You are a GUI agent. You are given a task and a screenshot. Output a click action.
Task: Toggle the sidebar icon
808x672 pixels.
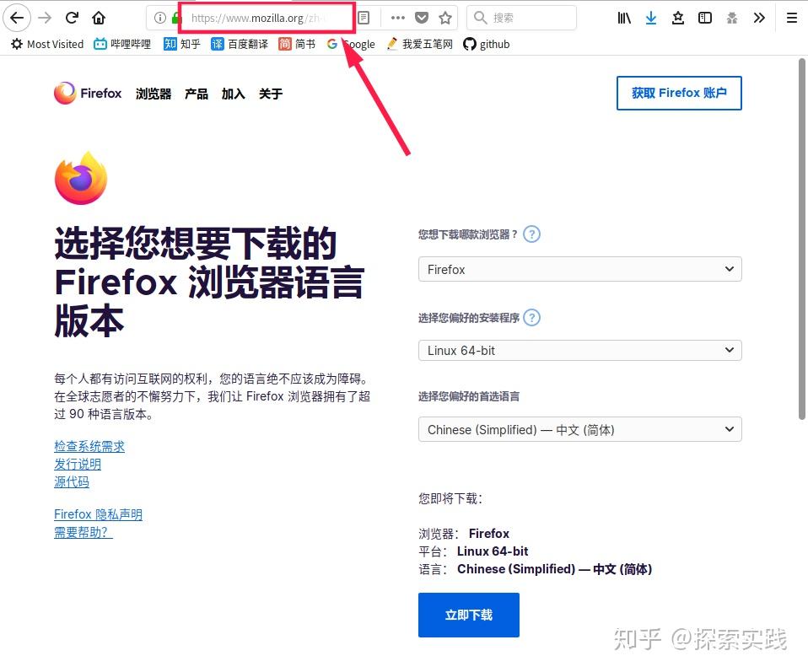705,18
